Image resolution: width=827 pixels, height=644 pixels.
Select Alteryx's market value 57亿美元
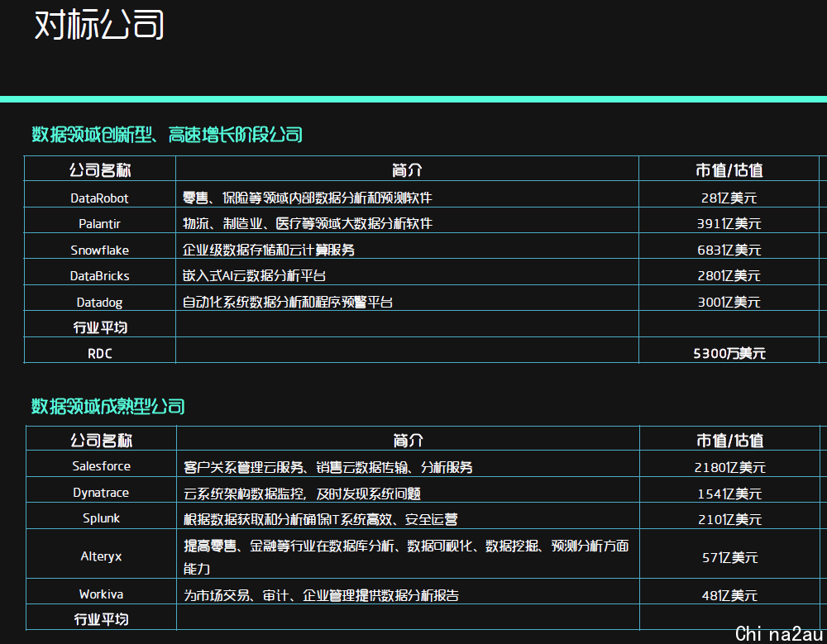tap(730, 557)
